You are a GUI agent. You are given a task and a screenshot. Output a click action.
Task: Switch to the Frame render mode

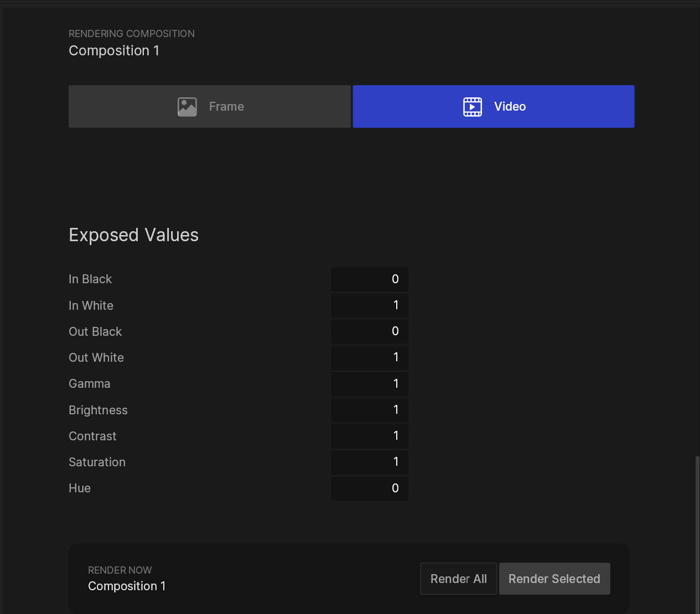tap(210, 107)
